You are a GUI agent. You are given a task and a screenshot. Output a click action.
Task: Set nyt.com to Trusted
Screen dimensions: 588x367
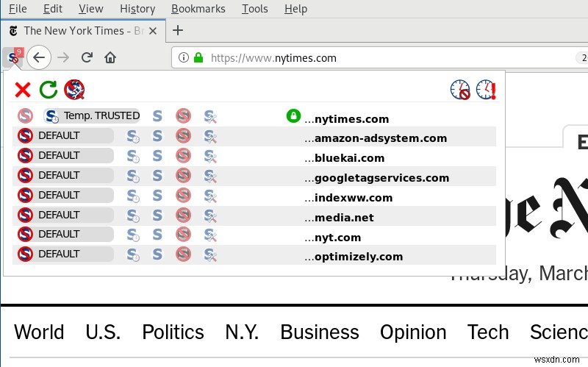(157, 235)
